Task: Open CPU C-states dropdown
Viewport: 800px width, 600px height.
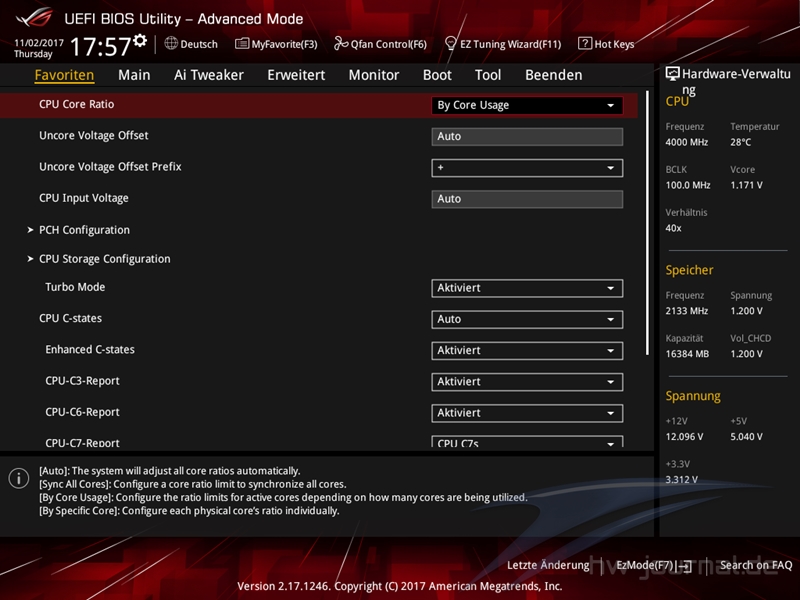Action: pos(527,319)
